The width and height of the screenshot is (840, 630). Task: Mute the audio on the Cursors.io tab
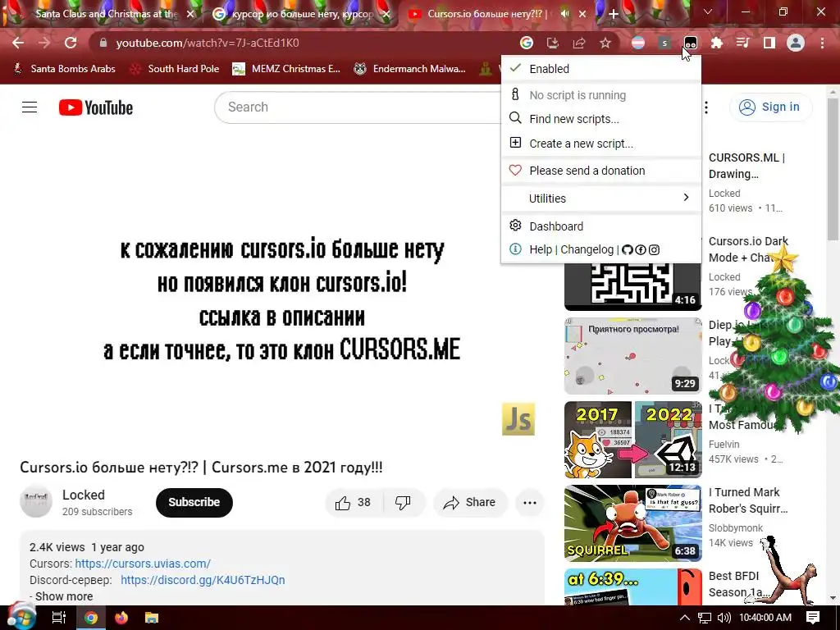pos(564,14)
